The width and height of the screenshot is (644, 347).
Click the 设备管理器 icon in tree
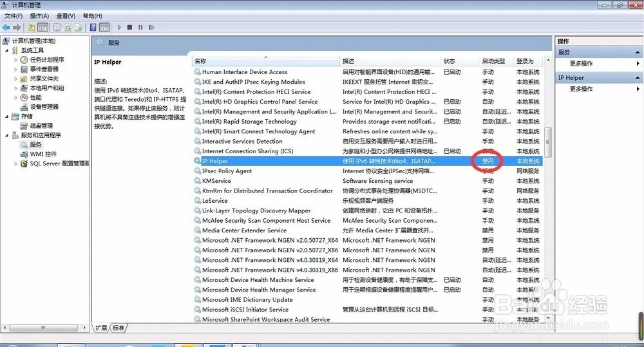24,107
